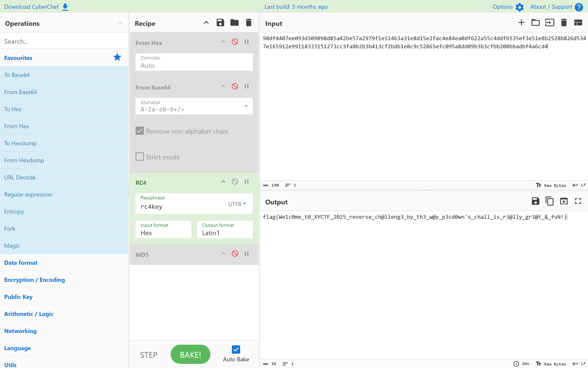The height and width of the screenshot is (368, 588).
Task: Open the Base64 Alphabet dropdown
Action: coord(246,106)
